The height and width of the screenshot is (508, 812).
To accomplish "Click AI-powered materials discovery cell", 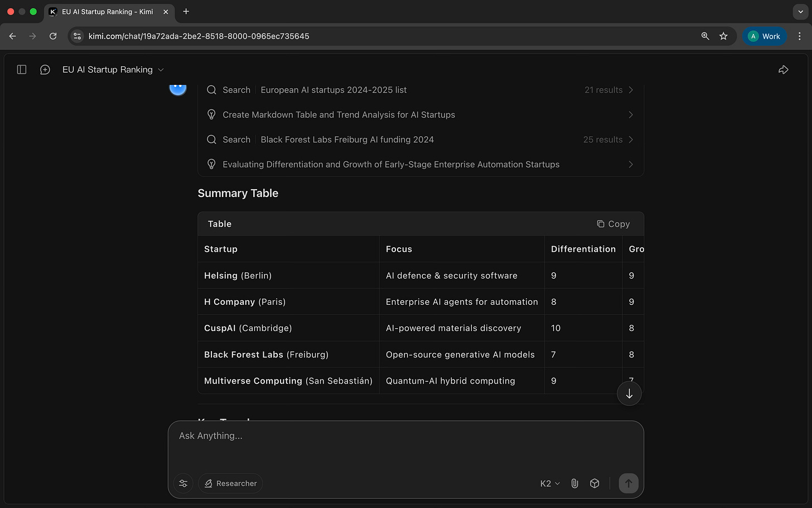I will (x=462, y=328).
